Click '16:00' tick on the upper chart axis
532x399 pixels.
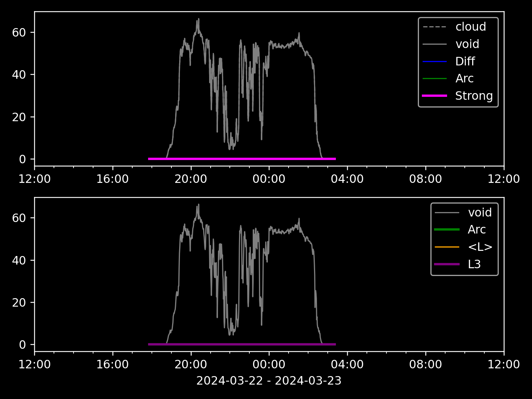112,179
